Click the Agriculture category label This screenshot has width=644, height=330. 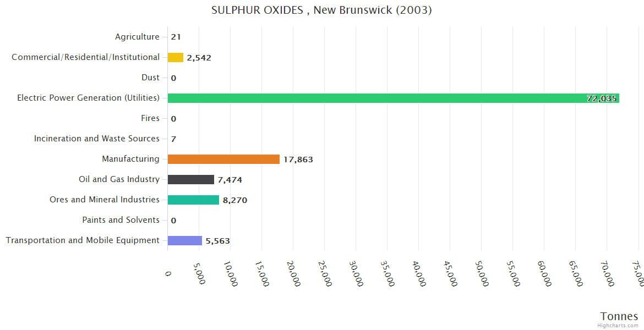[x=137, y=37]
